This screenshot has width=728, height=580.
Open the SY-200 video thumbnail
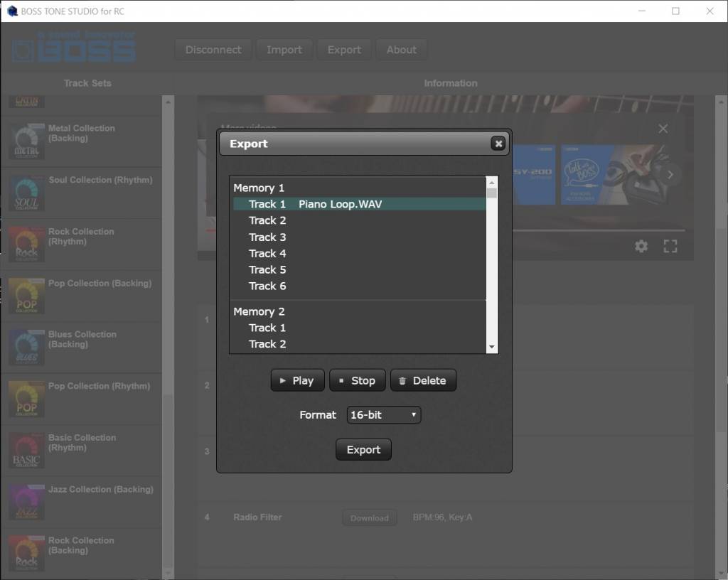[534, 175]
